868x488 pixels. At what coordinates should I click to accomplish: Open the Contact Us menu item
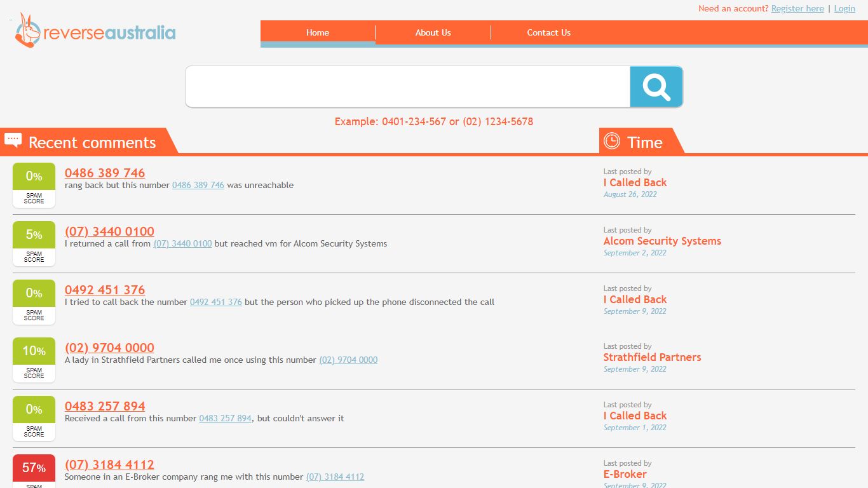(549, 32)
